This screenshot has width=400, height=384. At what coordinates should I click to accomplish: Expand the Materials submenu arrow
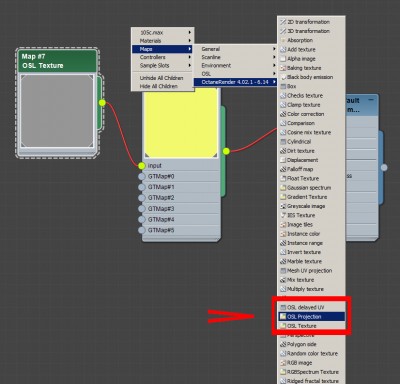190,41
